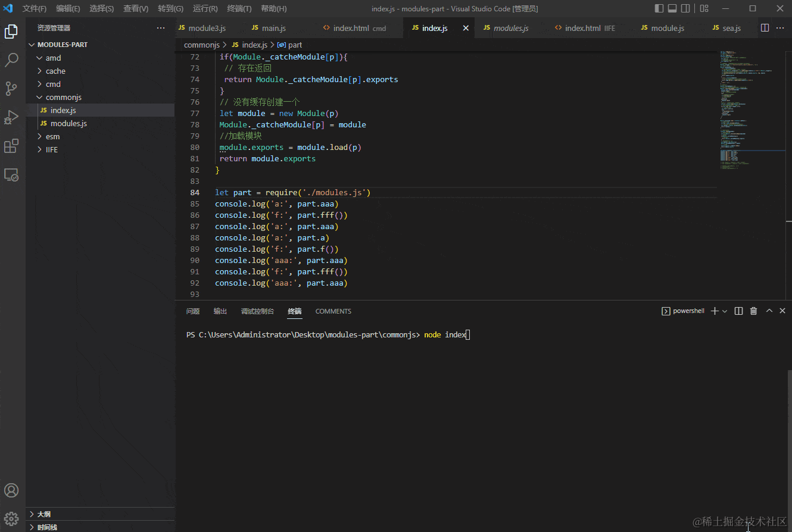
Task: Kill the terminal with the trash icon
Action: point(753,310)
